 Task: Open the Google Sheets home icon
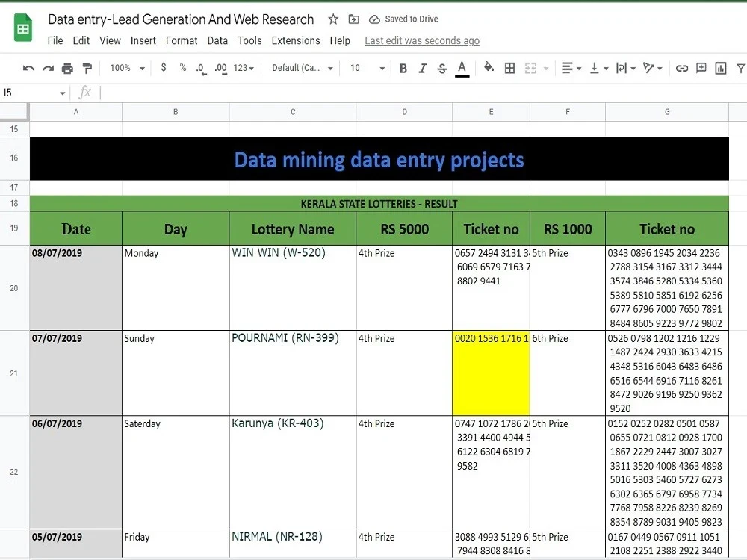23,28
